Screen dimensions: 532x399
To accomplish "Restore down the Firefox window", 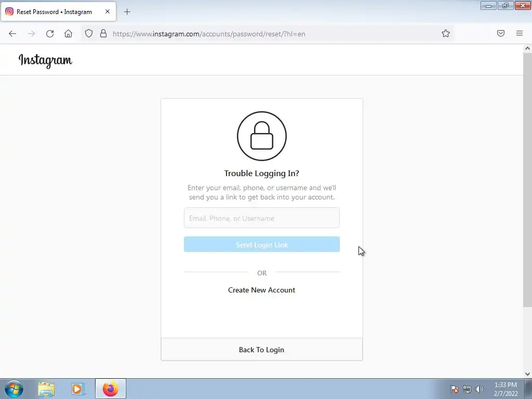I will [x=506, y=5].
